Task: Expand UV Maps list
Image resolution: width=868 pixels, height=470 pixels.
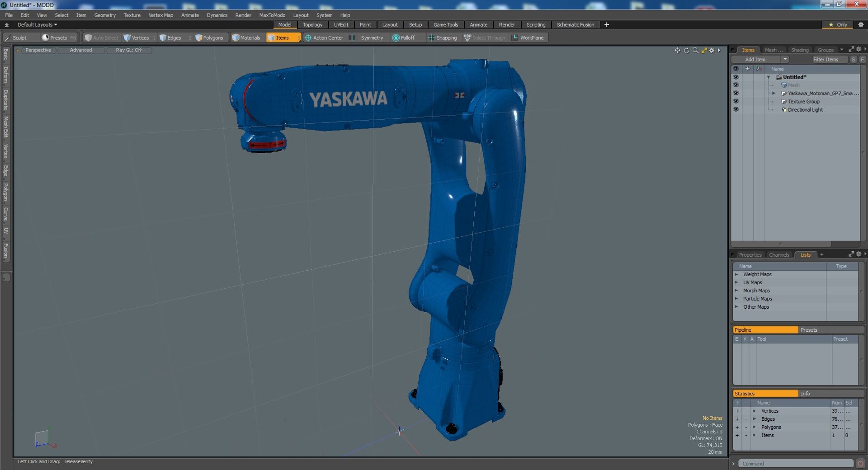Action: click(736, 282)
